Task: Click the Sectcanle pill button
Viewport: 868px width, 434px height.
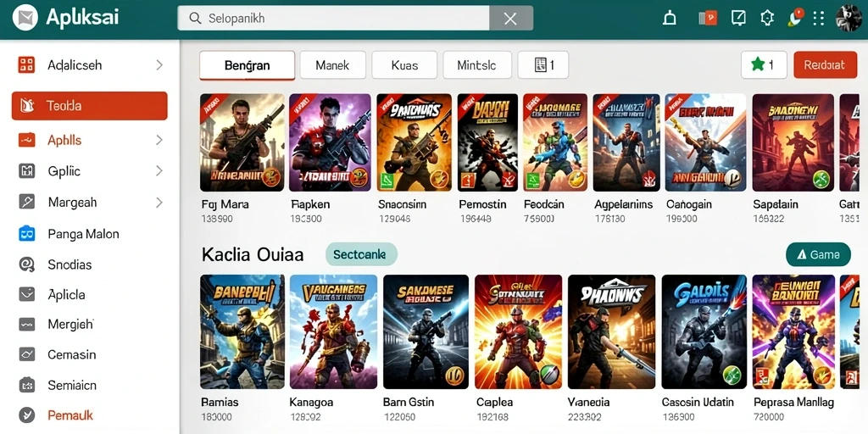Action: (361, 254)
